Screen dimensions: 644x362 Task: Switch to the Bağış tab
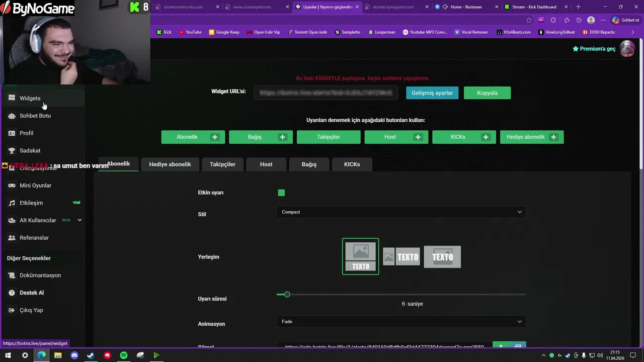coord(309,164)
